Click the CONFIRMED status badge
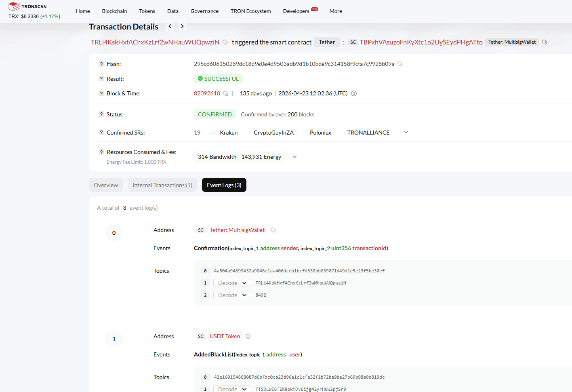 click(x=215, y=114)
